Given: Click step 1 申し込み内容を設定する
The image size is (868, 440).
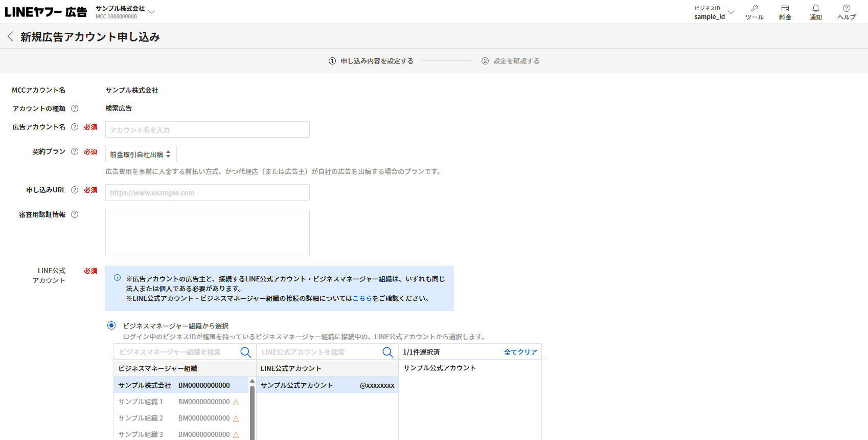Looking at the screenshot, I should tap(371, 61).
